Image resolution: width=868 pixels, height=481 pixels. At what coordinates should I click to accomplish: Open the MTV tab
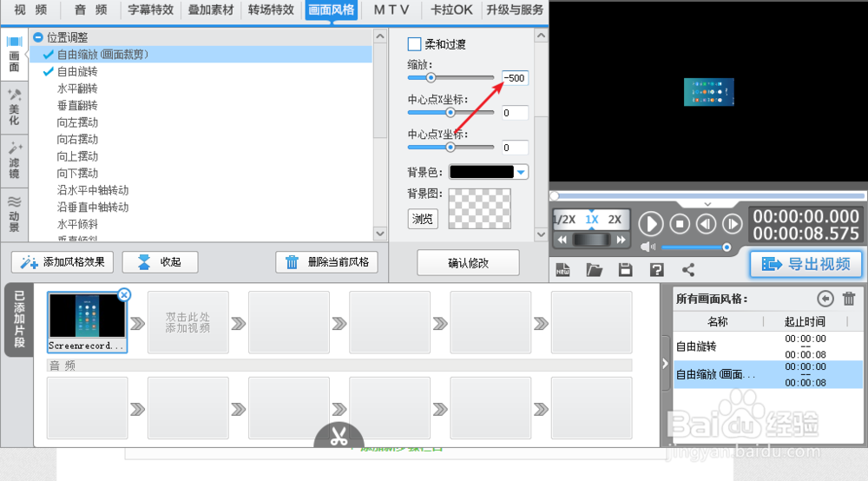[x=391, y=10]
